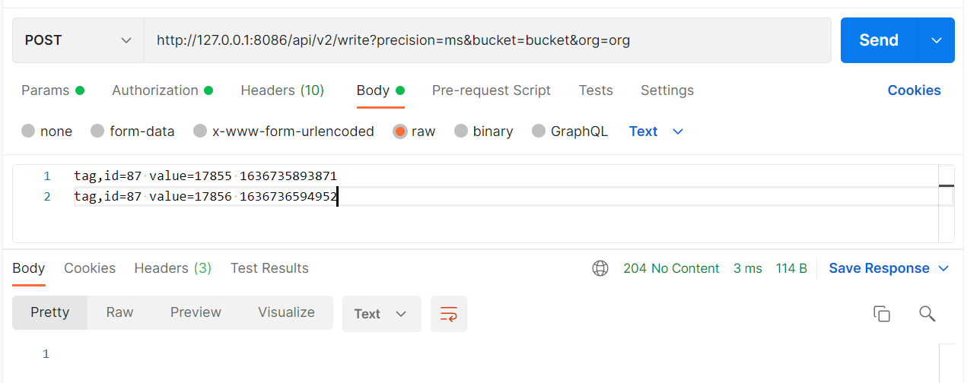The height and width of the screenshot is (383, 980).
Task: Switch to response Headers (3) tab
Action: tap(173, 268)
